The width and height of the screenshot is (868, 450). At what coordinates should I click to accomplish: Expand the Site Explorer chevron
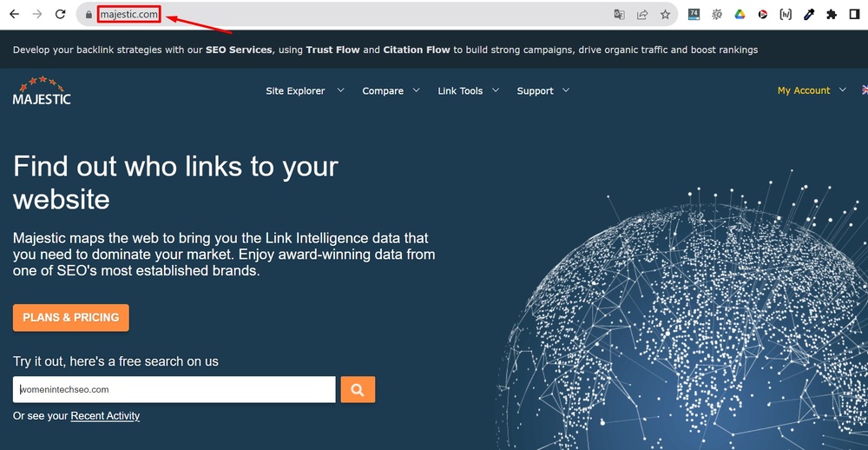click(340, 89)
